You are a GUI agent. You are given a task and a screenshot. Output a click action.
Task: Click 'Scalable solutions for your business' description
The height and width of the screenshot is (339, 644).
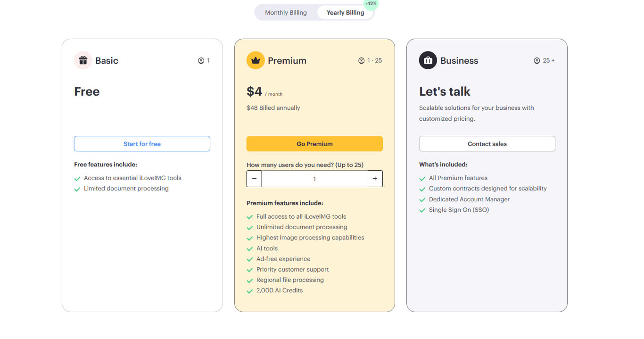click(x=477, y=113)
